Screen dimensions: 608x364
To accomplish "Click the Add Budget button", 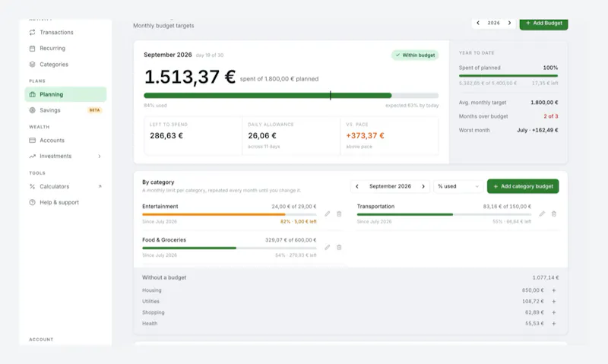I will coord(543,24).
